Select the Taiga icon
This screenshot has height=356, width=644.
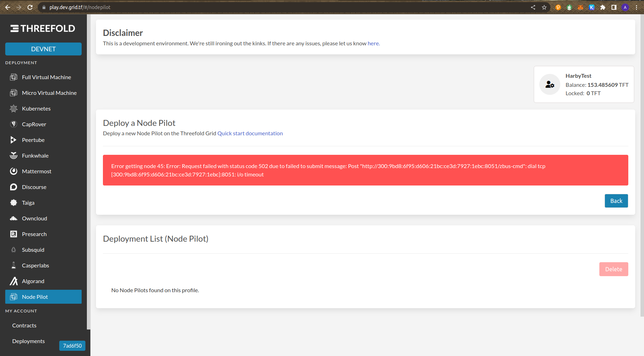coord(14,203)
